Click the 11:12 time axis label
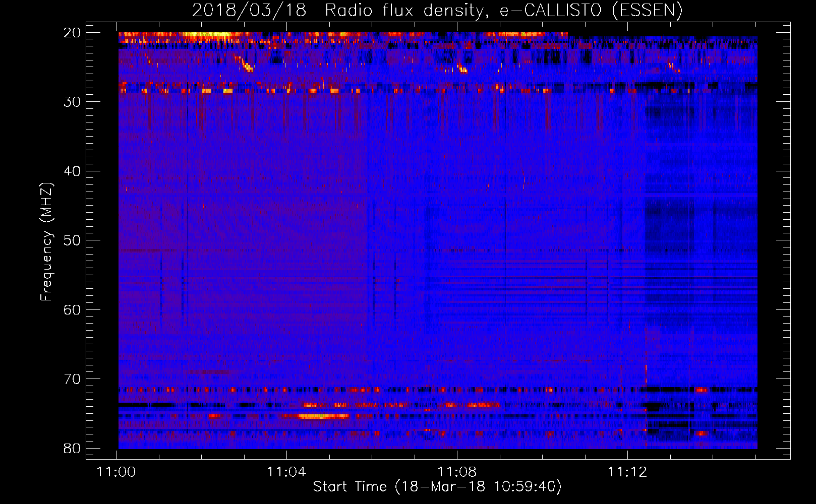This screenshot has width=816, height=504. click(627, 472)
